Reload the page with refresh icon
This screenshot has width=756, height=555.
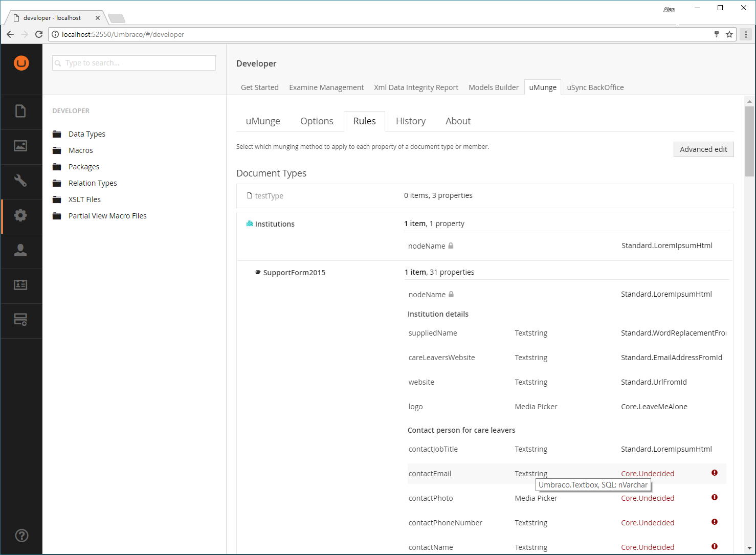pyautogui.click(x=39, y=34)
